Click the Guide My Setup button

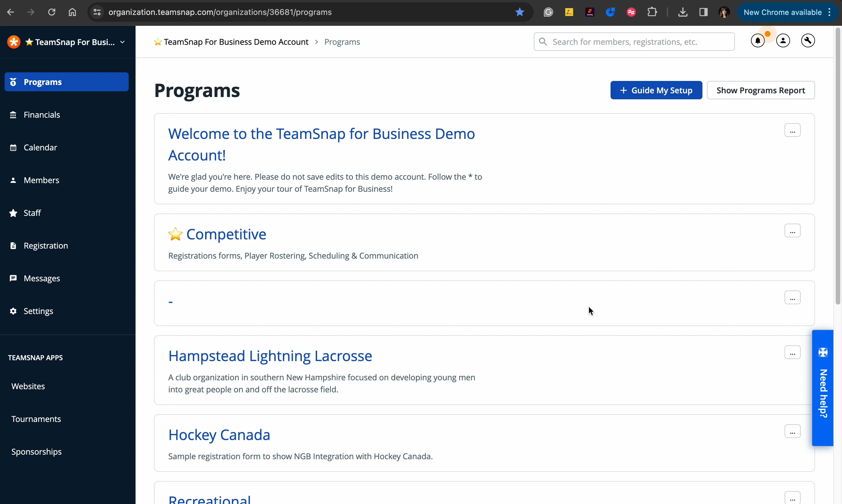tap(656, 90)
